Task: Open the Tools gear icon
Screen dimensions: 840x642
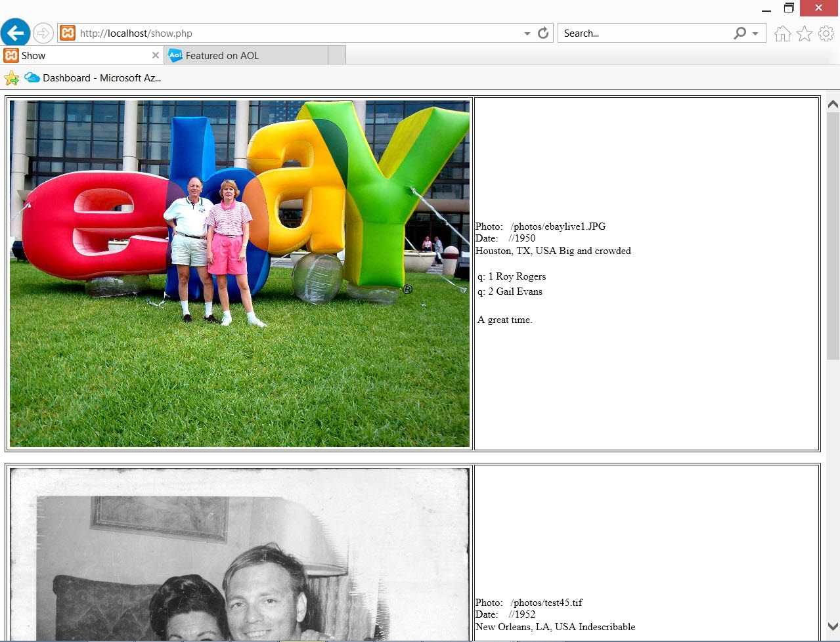Action: coord(826,33)
